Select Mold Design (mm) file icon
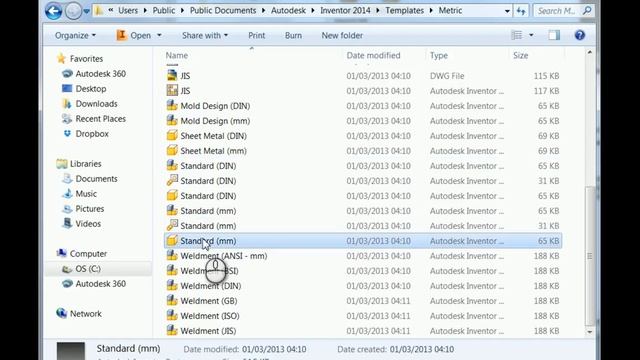This screenshot has height=360, width=640. [x=172, y=121]
